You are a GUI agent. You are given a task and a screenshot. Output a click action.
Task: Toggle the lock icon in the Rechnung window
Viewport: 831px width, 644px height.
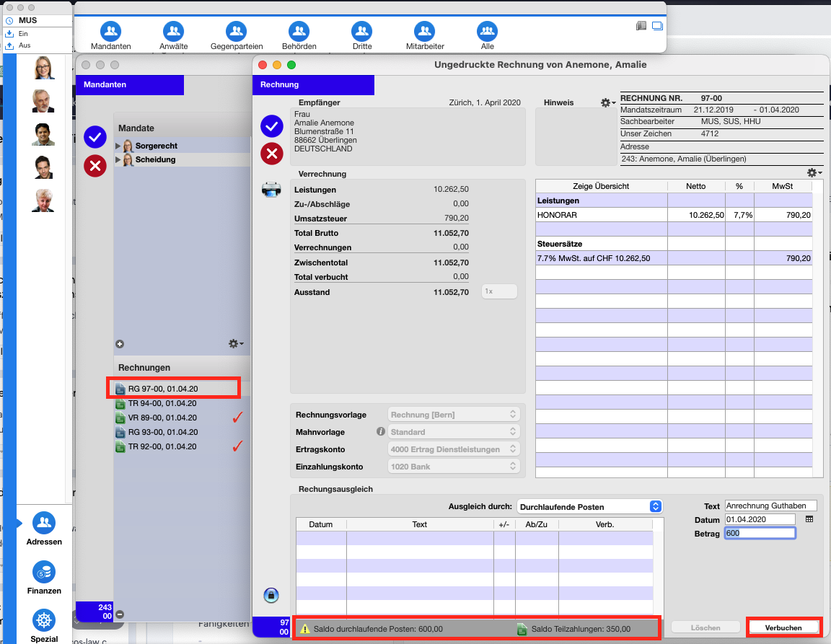(271, 595)
